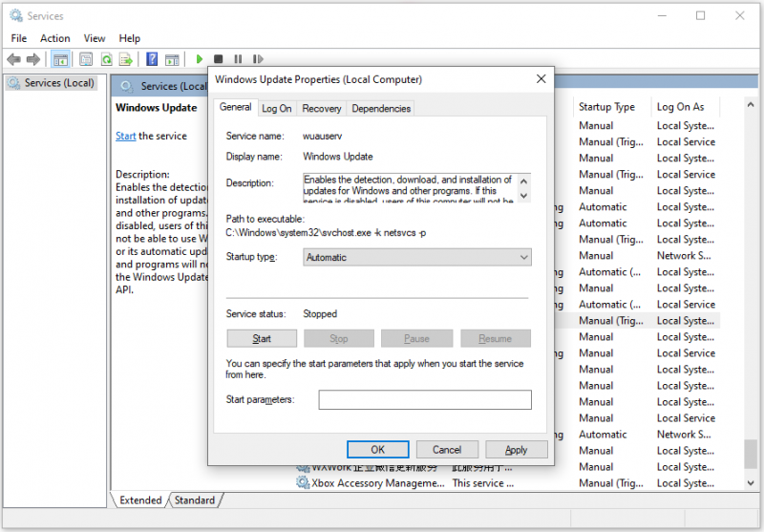
Task: Click the greyed-out Resume button in the dialog
Action: coord(495,339)
